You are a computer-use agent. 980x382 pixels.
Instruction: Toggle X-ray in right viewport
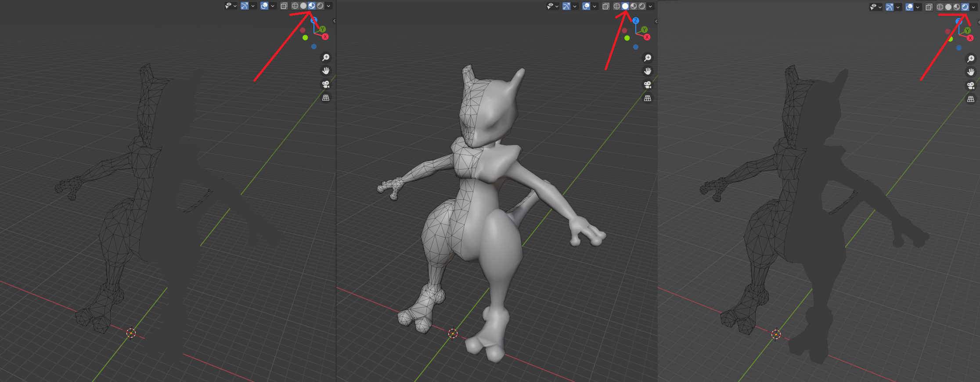pyautogui.click(x=929, y=7)
